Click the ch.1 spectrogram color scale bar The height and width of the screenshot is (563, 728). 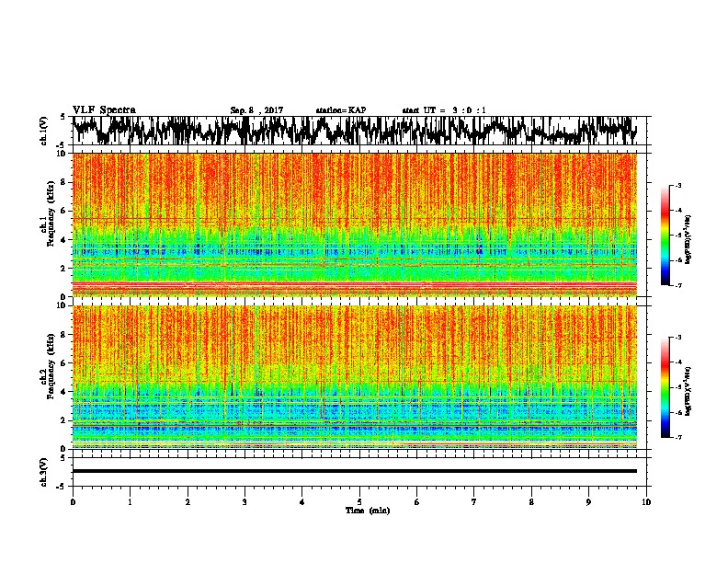[665, 236]
